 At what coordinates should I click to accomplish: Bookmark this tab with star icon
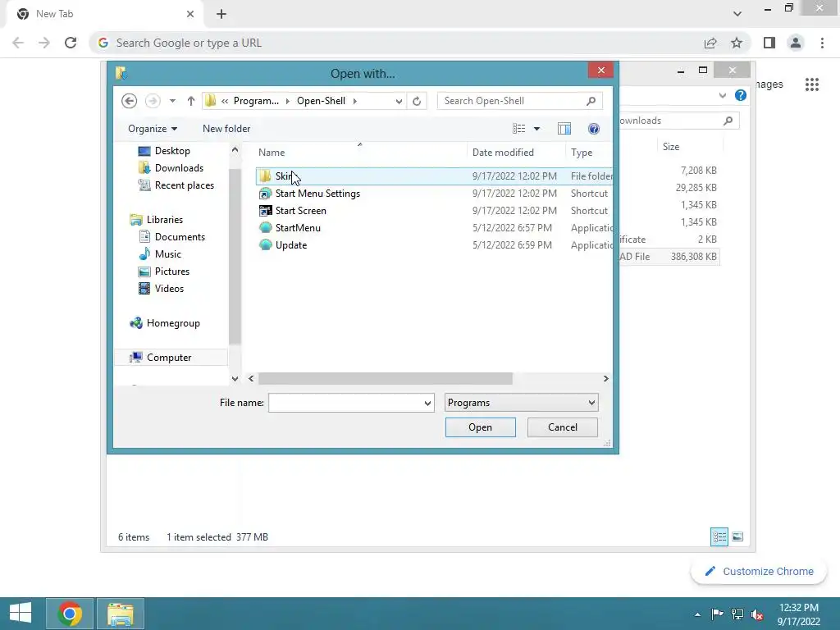[x=737, y=43]
